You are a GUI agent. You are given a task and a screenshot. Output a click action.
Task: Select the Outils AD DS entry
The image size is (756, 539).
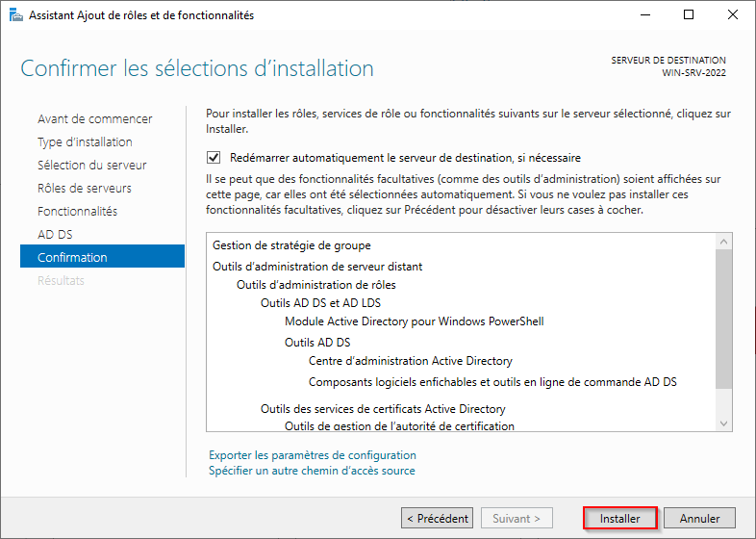click(x=317, y=343)
